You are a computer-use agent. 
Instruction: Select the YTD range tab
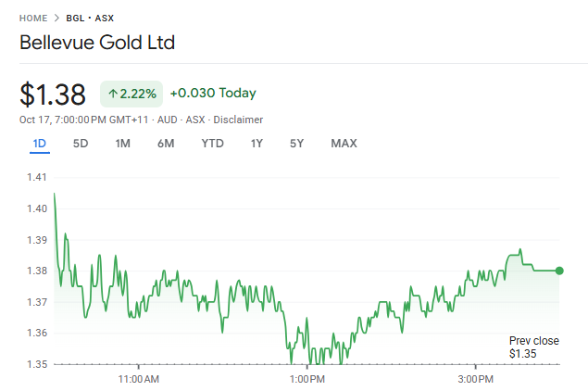(213, 144)
